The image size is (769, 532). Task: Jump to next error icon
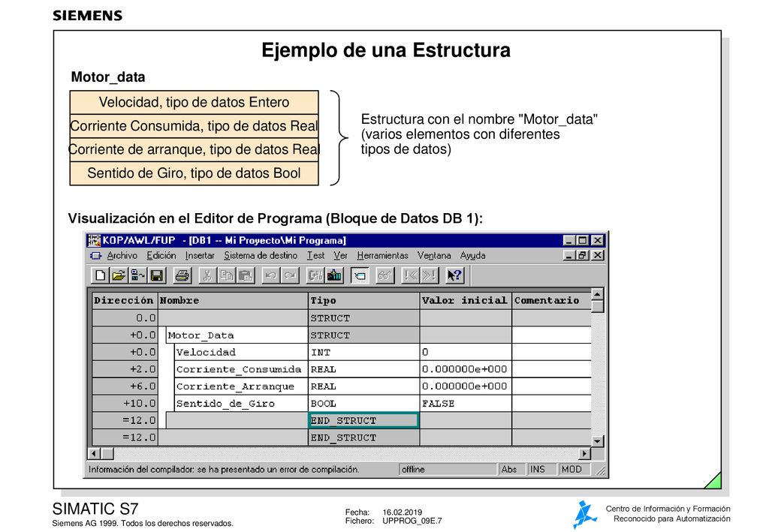(x=429, y=276)
